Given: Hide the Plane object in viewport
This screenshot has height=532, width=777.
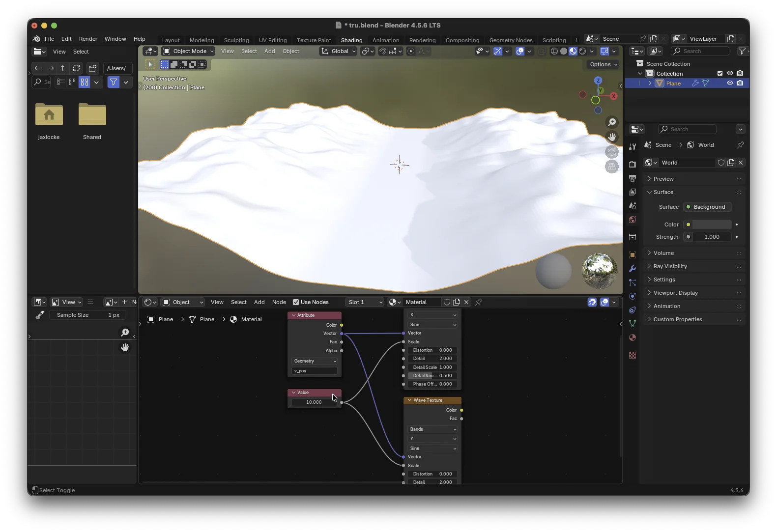Looking at the screenshot, I should (730, 84).
